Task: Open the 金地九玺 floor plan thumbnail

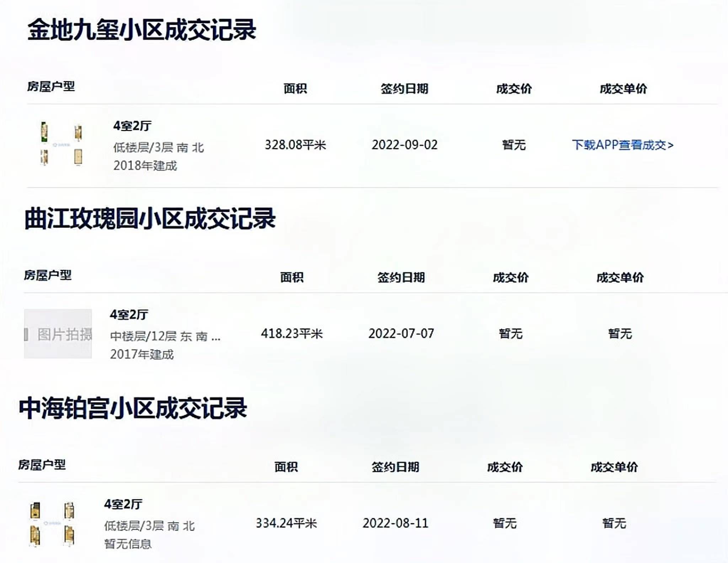Action: [61, 144]
